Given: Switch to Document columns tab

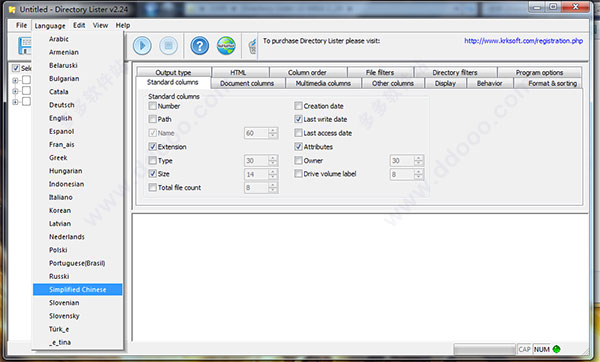Looking at the screenshot, I should tap(248, 83).
